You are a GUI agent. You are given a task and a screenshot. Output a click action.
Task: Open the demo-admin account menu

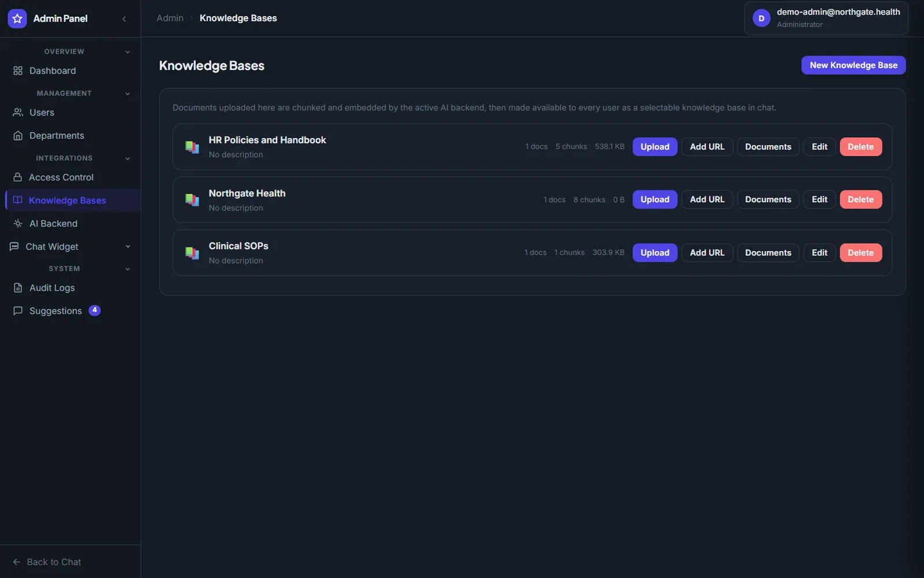[x=826, y=18]
